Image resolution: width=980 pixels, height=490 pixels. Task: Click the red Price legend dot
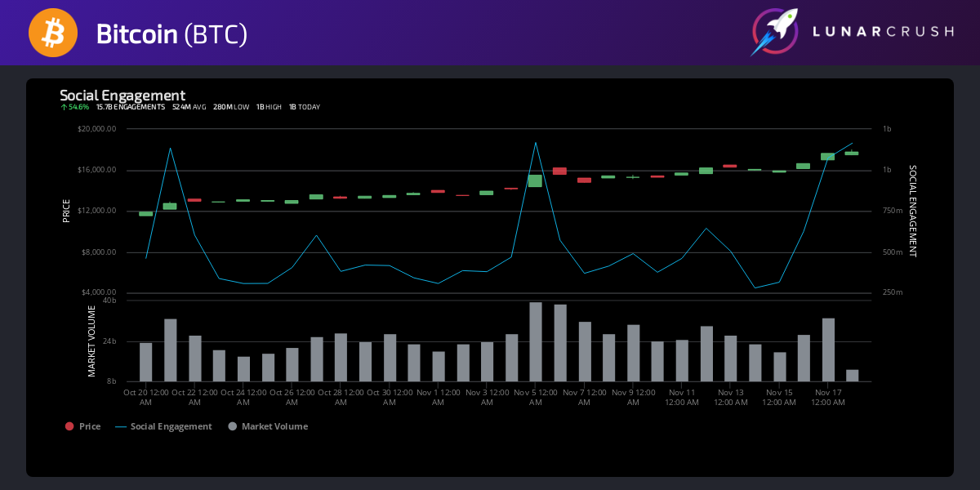pos(69,426)
